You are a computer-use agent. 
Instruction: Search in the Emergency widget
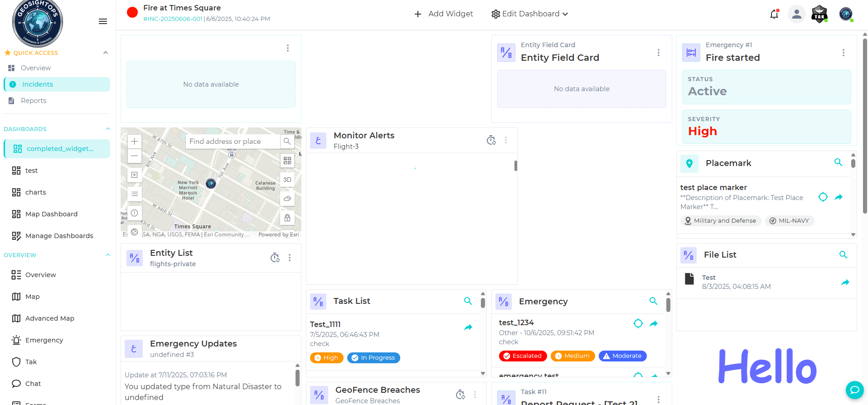coord(653,301)
